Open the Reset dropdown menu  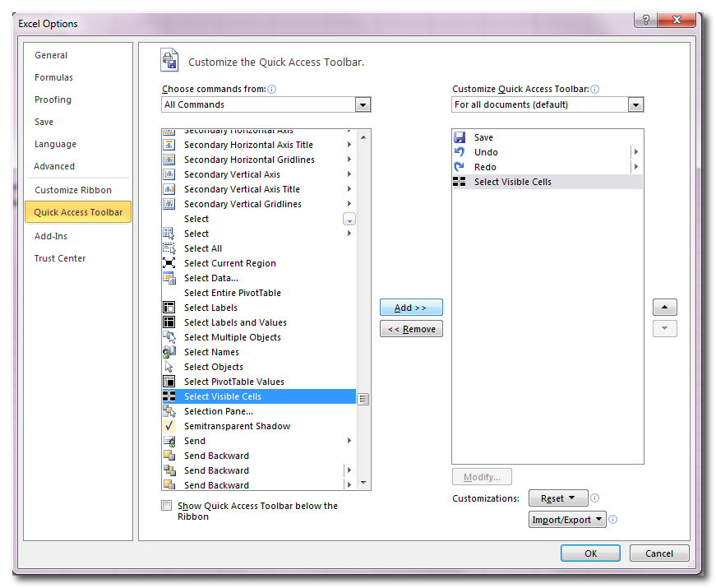(x=558, y=498)
